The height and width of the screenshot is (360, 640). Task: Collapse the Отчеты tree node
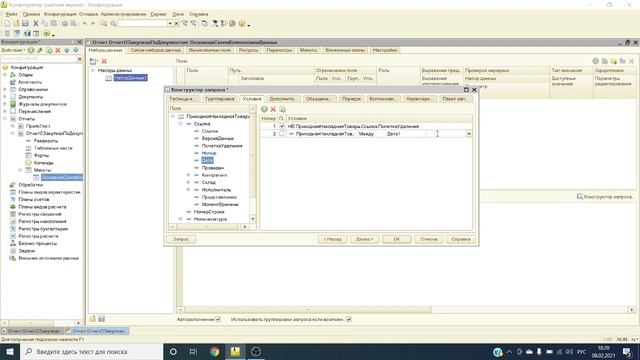point(5,119)
